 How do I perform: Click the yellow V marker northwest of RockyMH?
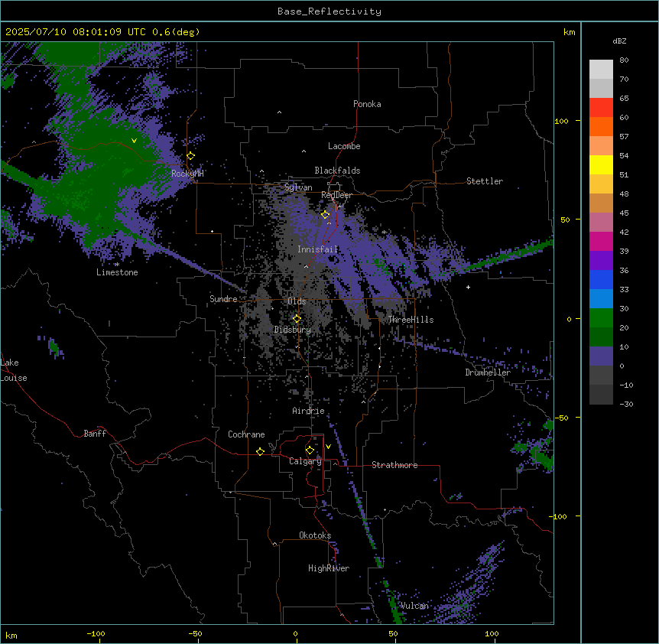[134, 141]
